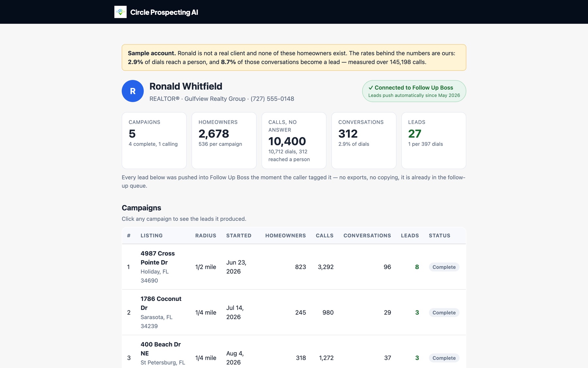Viewport: 588px width, 368px height.
Task: Click the Campaigns section heading
Action: 141,208
